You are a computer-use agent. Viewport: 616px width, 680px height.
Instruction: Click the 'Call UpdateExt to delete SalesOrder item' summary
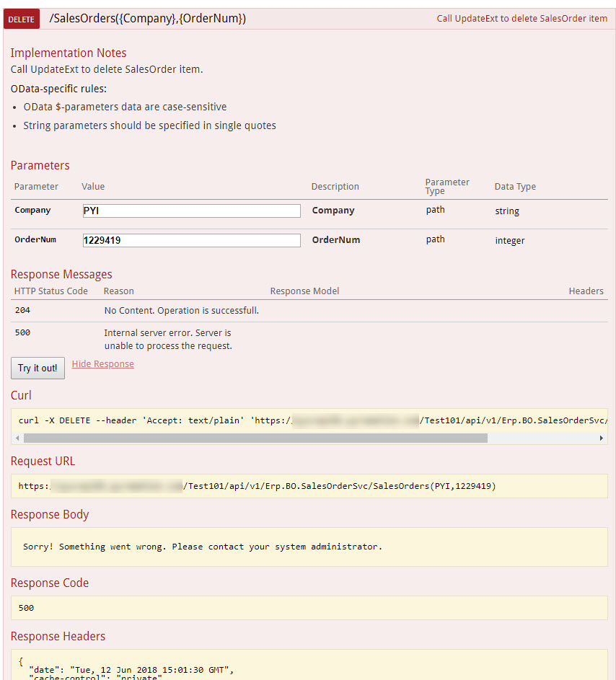pos(522,19)
